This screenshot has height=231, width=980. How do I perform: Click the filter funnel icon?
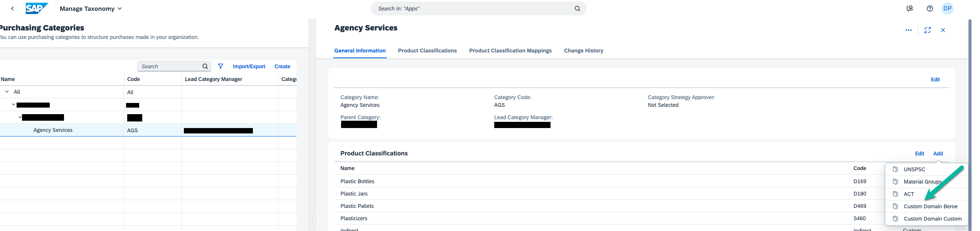(221, 66)
